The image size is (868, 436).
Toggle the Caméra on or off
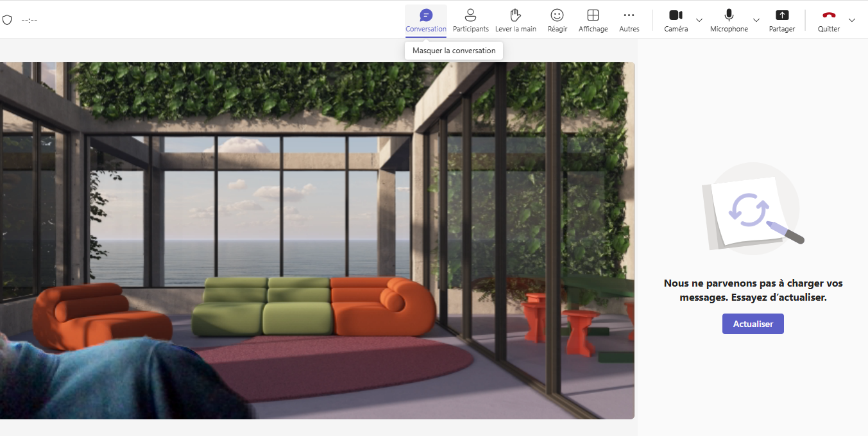[x=676, y=21]
